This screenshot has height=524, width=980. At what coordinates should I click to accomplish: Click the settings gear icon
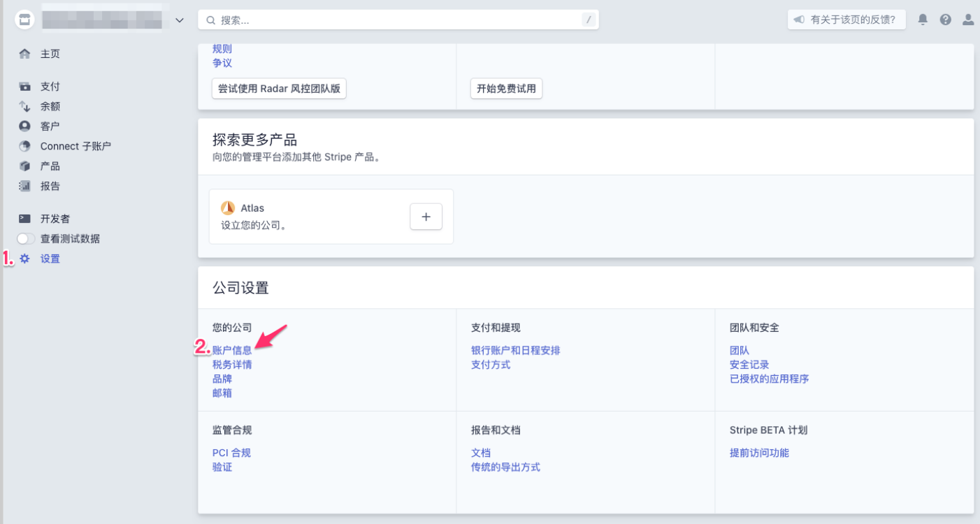coord(25,259)
